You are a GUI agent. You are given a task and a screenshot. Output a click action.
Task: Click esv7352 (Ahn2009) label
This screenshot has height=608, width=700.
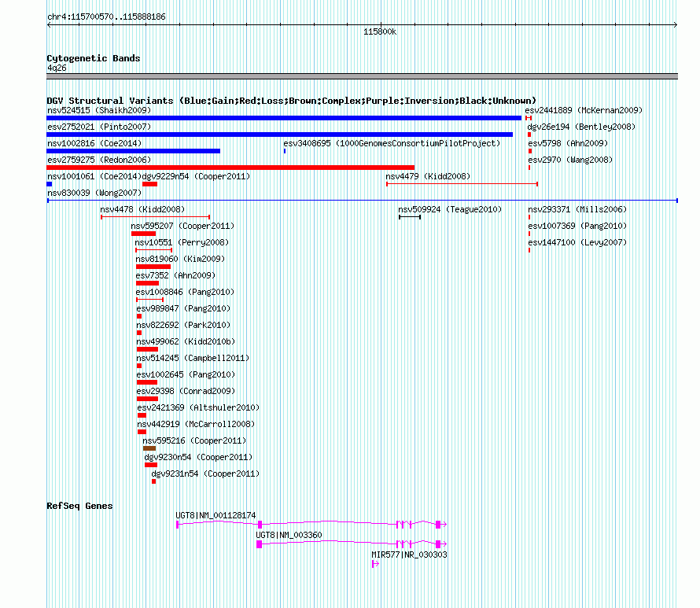175,275
